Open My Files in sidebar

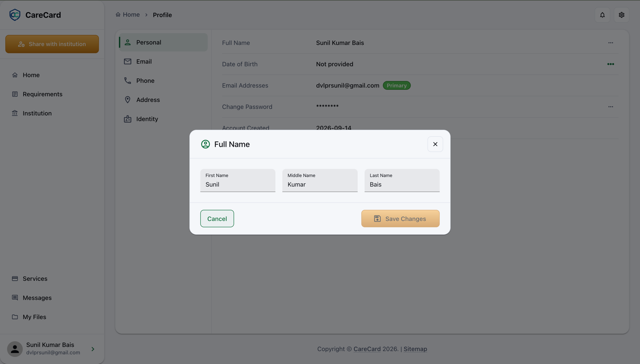(52, 317)
